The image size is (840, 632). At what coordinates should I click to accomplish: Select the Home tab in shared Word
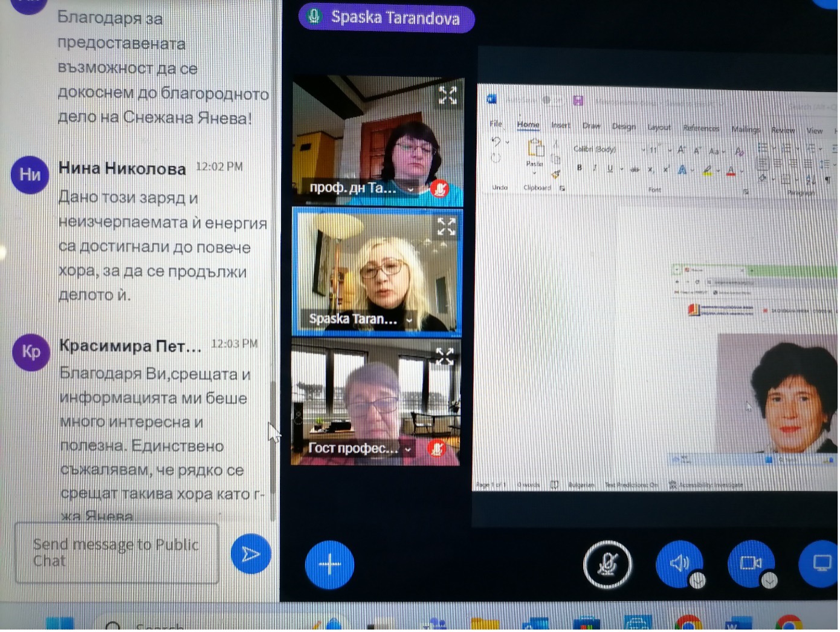coord(528,125)
